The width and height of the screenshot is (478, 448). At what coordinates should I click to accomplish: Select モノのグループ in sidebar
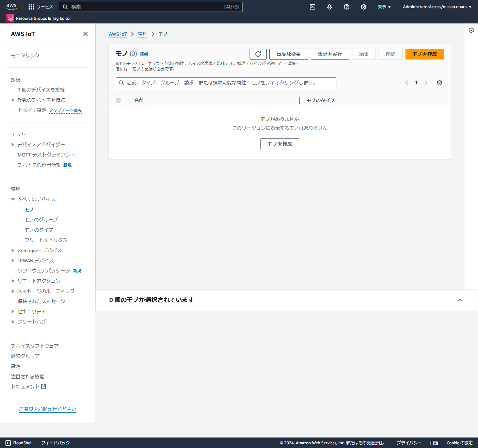click(41, 220)
